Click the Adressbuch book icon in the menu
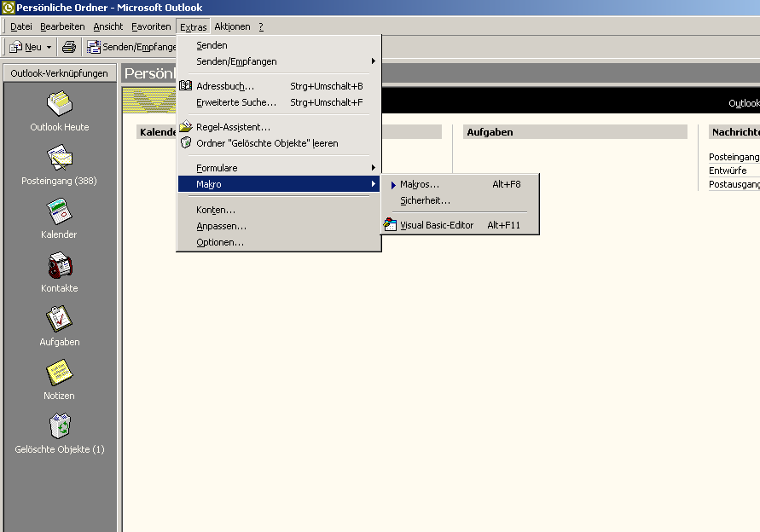 pos(186,86)
